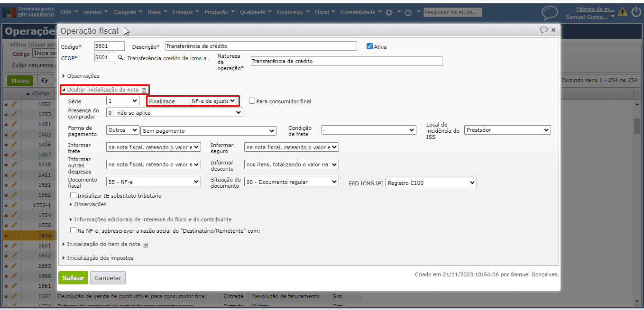Open the Vendas menu
644x310 pixels.
click(95, 12)
